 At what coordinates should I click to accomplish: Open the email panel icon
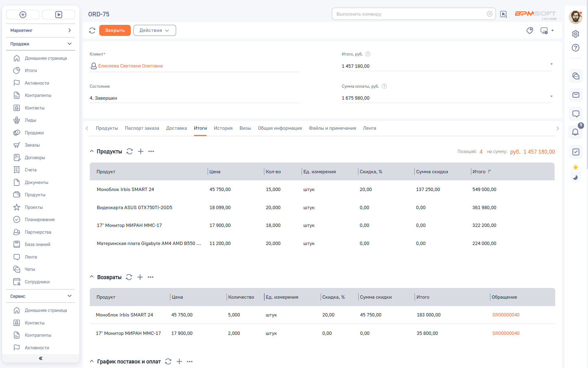point(576,95)
